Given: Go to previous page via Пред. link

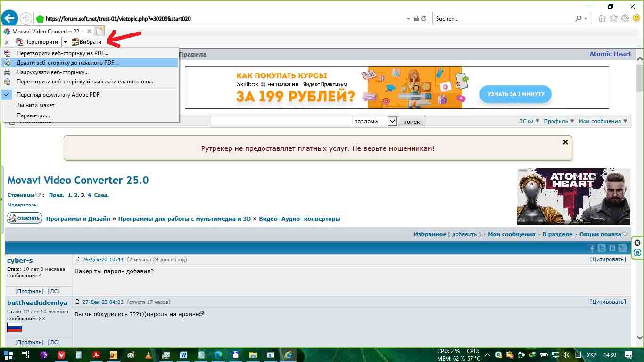Looking at the screenshot, I should [x=57, y=195].
